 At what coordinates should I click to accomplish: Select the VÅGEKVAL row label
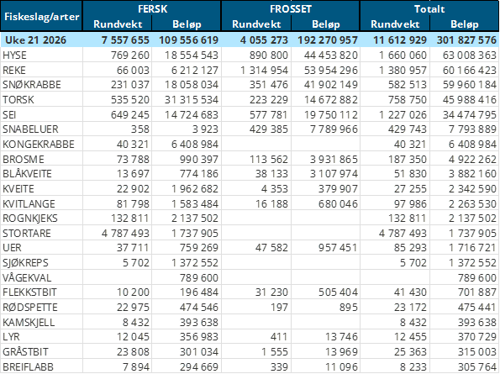pyautogui.click(x=27, y=278)
